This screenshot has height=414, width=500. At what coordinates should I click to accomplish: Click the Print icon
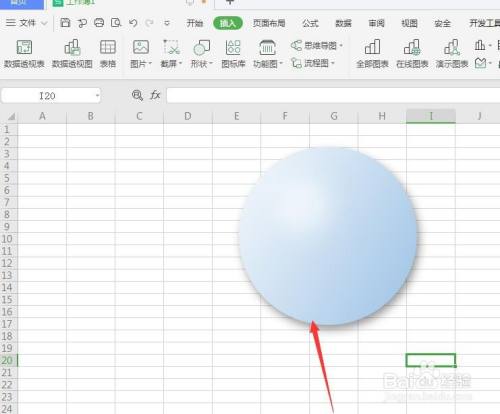coord(99,23)
